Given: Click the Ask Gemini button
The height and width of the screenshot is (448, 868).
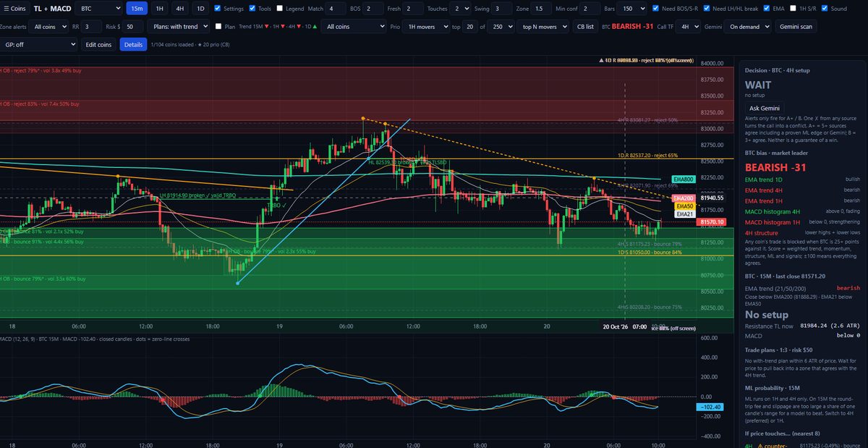Looking at the screenshot, I should [x=765, y=108].
